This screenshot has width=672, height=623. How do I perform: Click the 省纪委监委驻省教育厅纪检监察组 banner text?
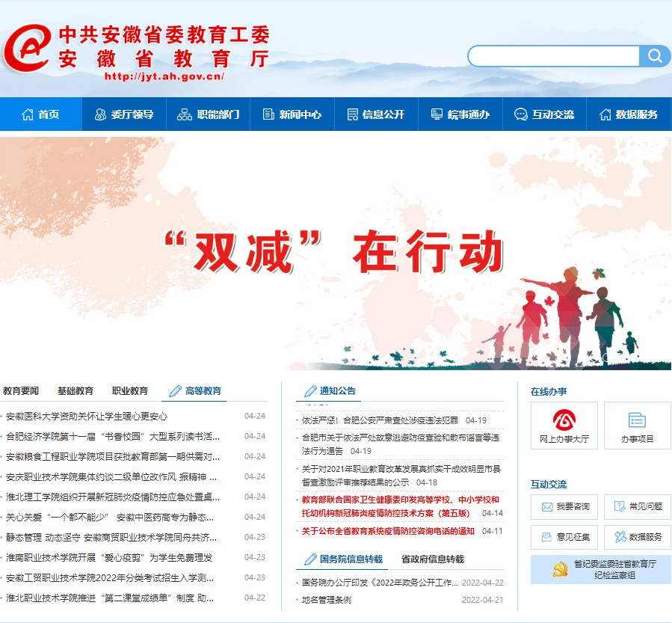[x=615, y=569]
